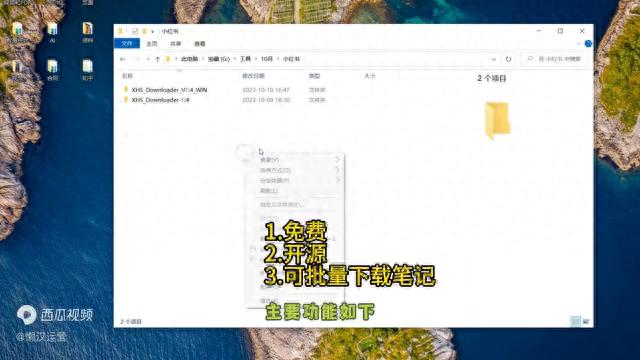
Task: Switch to the 共享 ribbon tab
Action: [176, 44]
